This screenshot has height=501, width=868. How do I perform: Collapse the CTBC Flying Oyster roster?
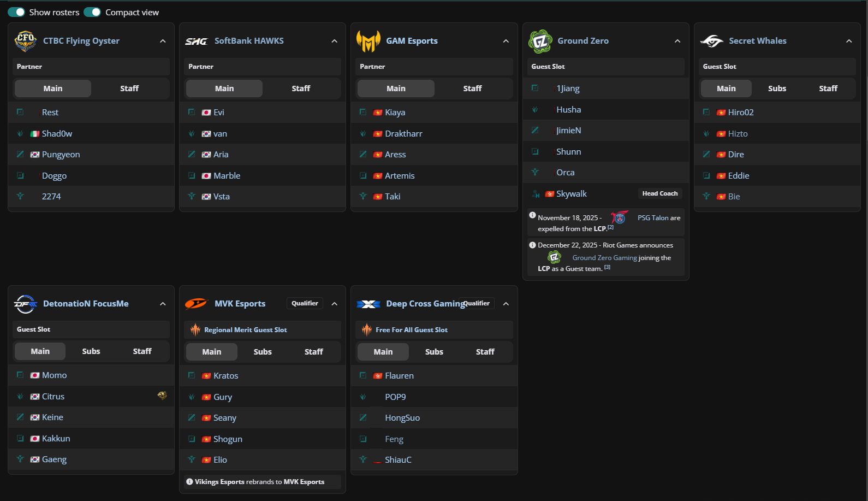[x=163, y=41]
